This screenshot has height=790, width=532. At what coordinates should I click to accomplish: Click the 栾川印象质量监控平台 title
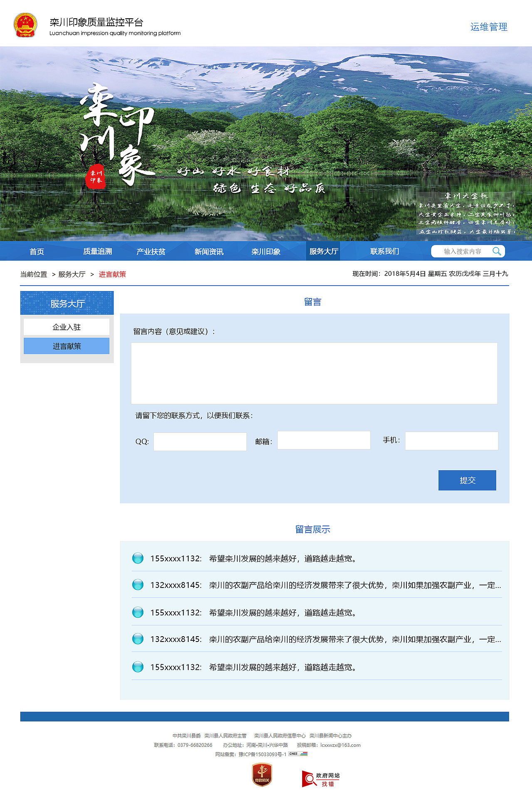(x=96, y=22)
